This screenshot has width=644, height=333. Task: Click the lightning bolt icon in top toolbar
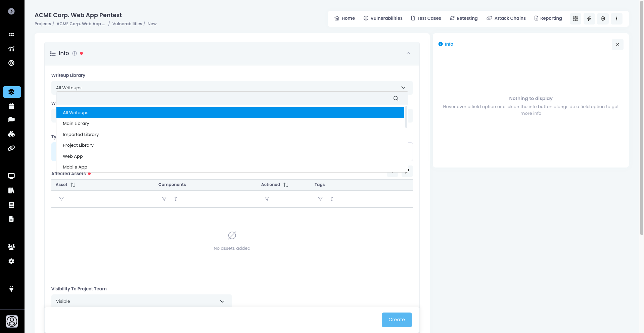(589, 18)
